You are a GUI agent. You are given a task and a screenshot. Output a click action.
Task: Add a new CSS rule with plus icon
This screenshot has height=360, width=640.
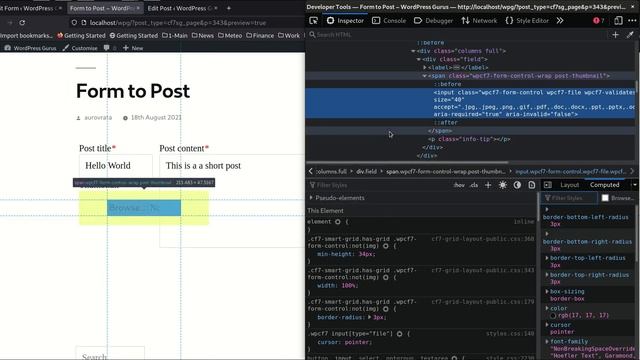[488, 185]
